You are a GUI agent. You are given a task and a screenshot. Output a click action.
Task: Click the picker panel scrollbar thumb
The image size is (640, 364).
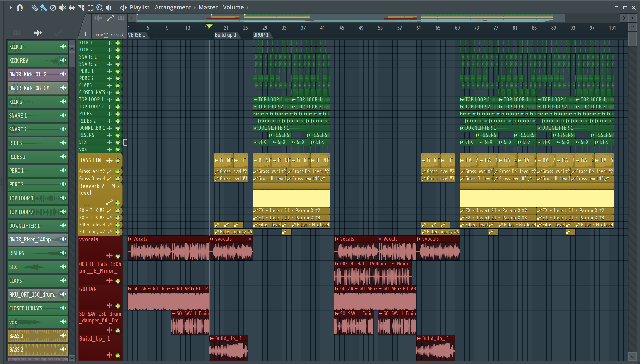(72, 60)
